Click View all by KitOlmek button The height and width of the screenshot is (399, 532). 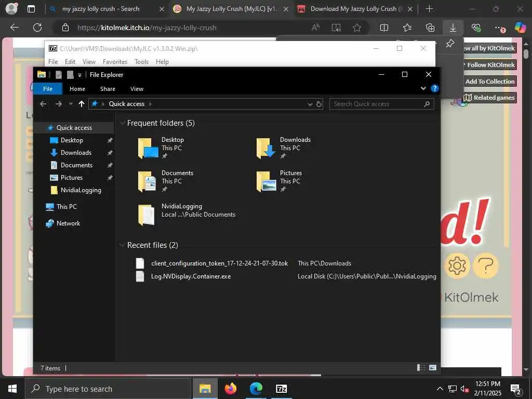[490, 48]
